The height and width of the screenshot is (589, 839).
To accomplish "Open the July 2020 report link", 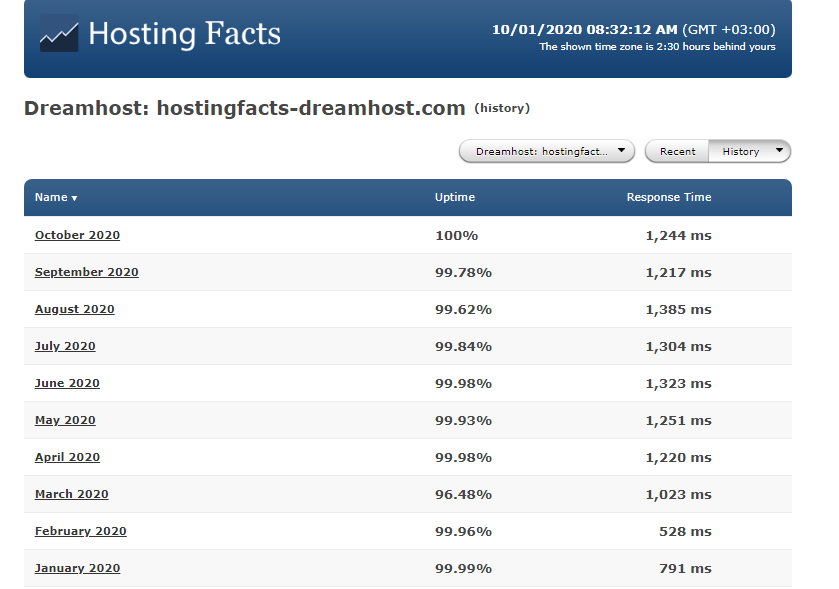I will [x=65, y=346].
